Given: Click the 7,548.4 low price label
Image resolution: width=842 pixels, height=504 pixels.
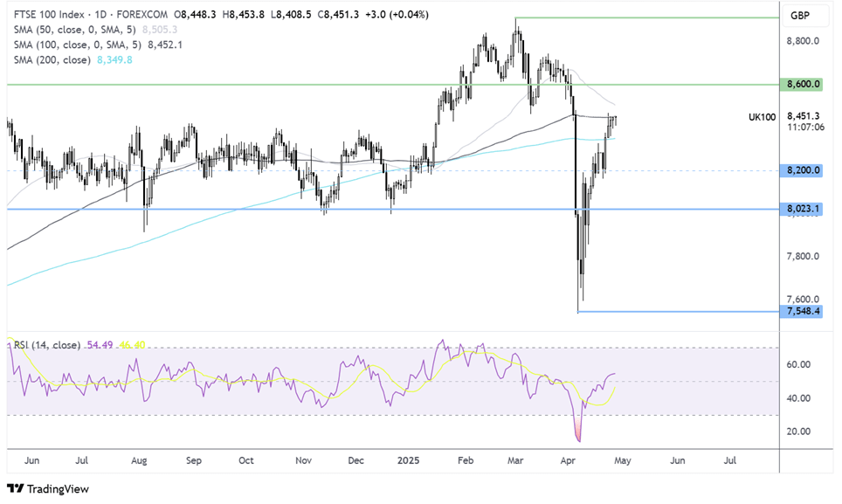Looking at the screenshot, I should tap(803, 311).
